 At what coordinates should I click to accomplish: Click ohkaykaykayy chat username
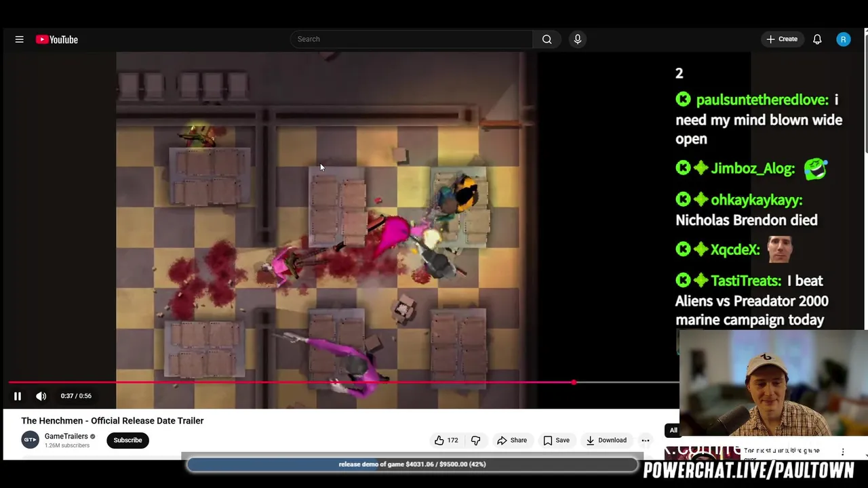coord(757,200)
